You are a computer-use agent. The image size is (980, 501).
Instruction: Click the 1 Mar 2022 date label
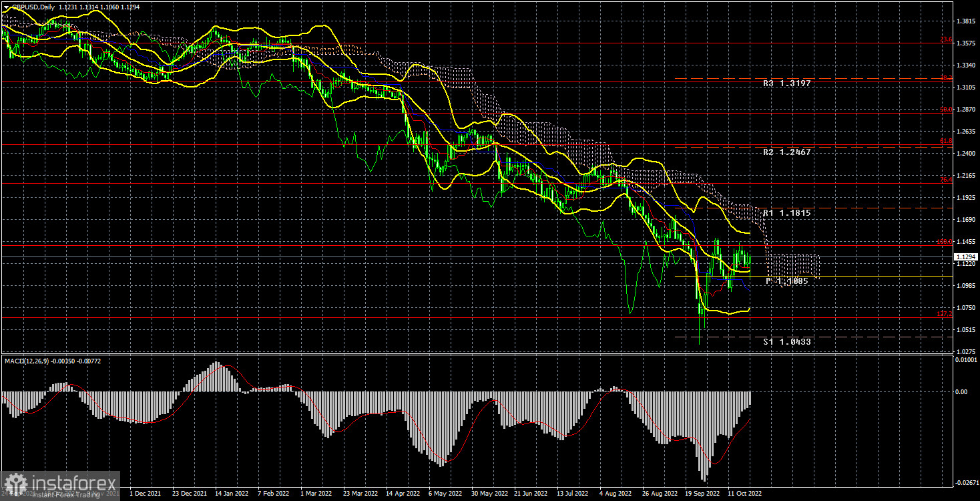tap(316, 494)
